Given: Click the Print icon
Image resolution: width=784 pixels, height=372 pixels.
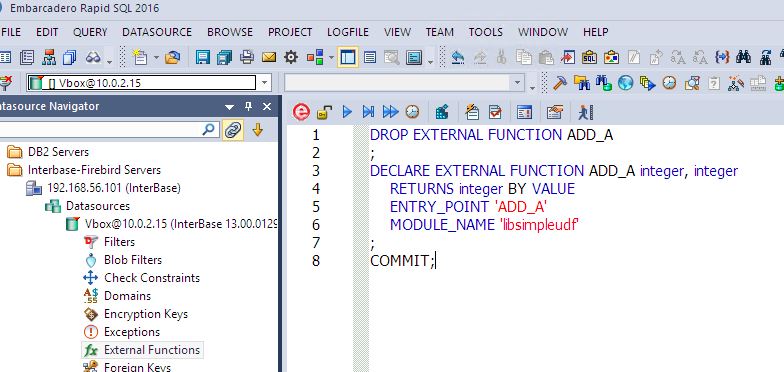Looking at the screenshot, I should 246,58.
